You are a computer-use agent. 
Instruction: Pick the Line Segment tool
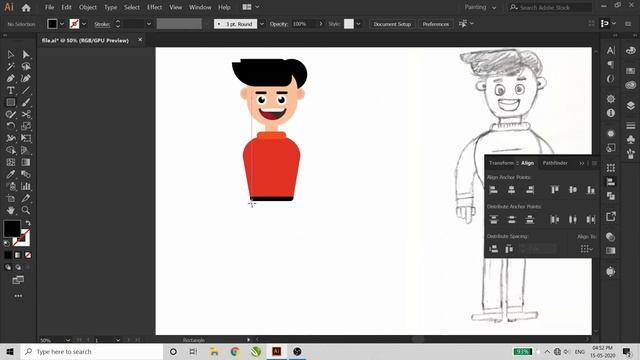coord(26,90)
